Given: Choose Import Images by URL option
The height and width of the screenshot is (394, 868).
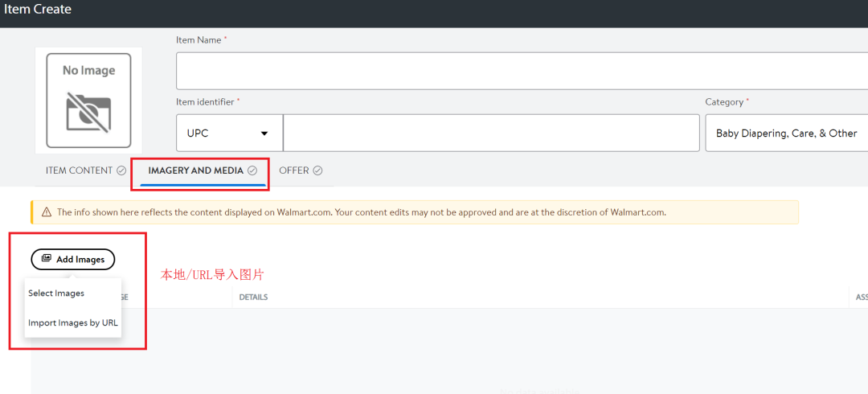Looking at the screenshot, I should click(x=73, y=323).
